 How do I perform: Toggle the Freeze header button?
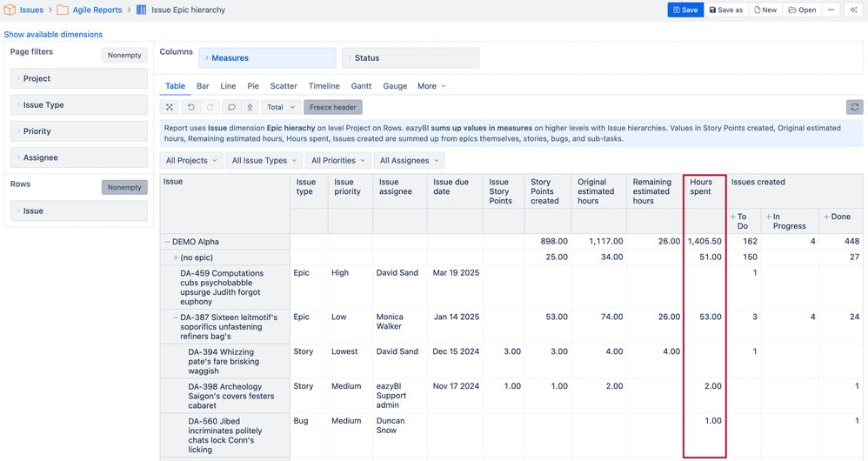pyautogui.click(x=333, y=107)
